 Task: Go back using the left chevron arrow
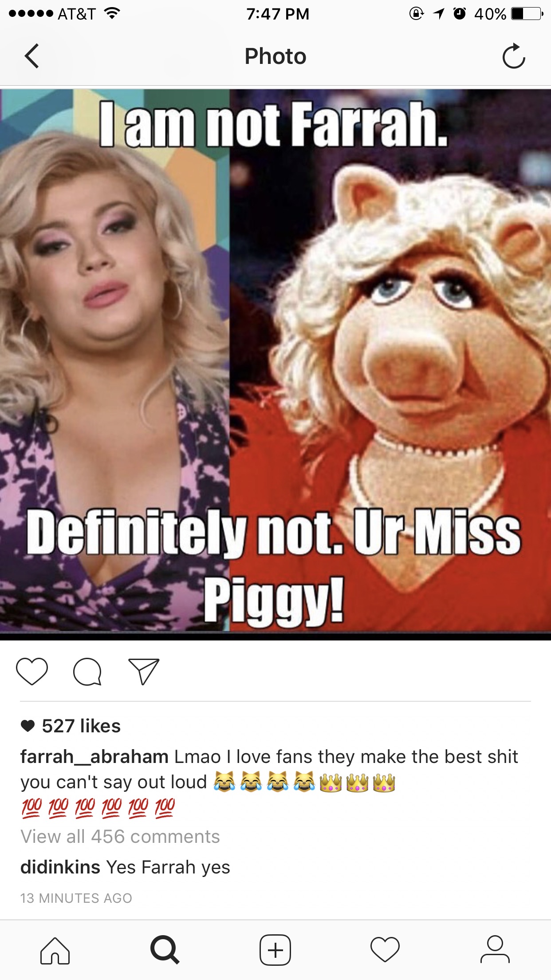coord(31,56)
